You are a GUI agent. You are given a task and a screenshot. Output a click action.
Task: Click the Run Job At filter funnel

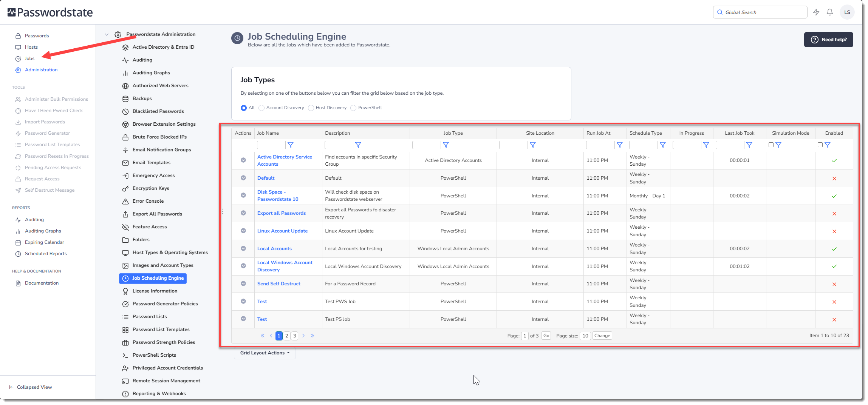point(620,145)
